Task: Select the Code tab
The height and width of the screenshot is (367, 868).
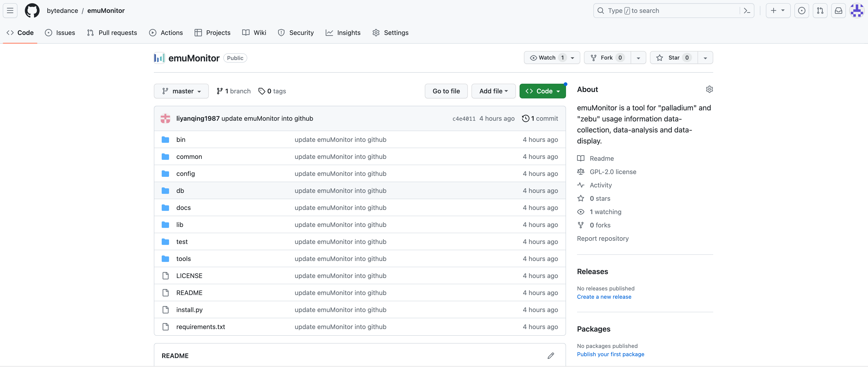Action: (x=20, y=33)
